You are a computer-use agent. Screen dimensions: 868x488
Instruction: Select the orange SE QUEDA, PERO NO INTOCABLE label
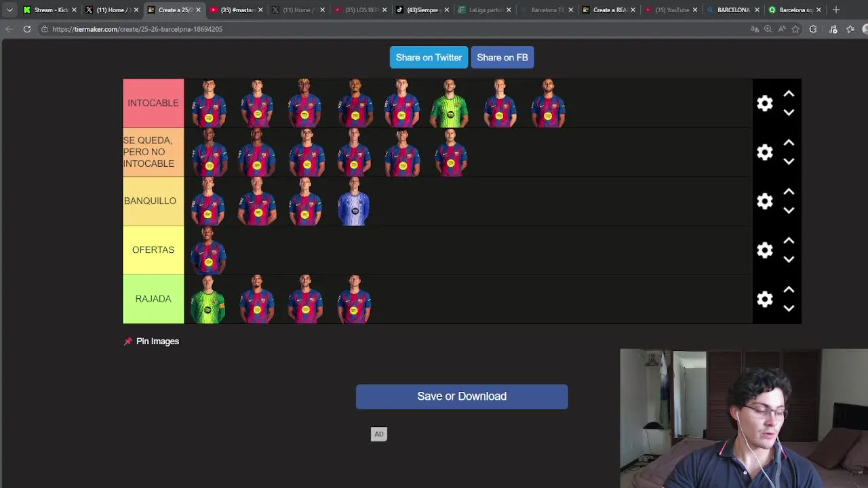[x=153, y=152]
